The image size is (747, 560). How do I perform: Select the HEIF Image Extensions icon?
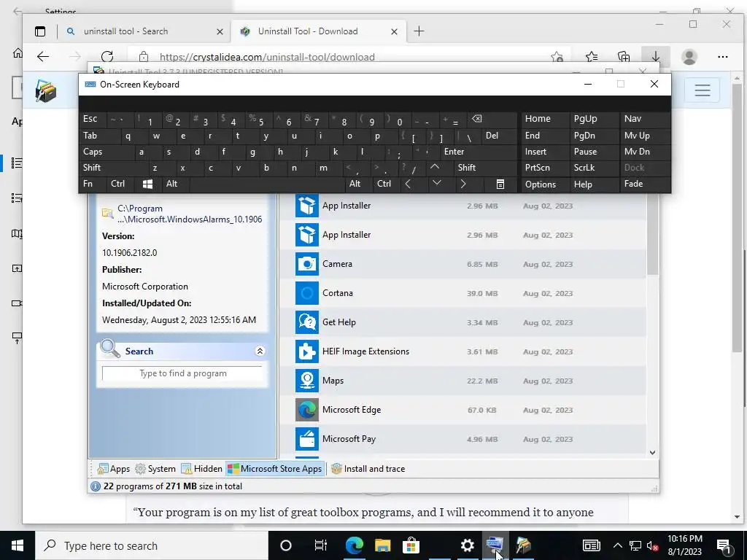(307, 351)
